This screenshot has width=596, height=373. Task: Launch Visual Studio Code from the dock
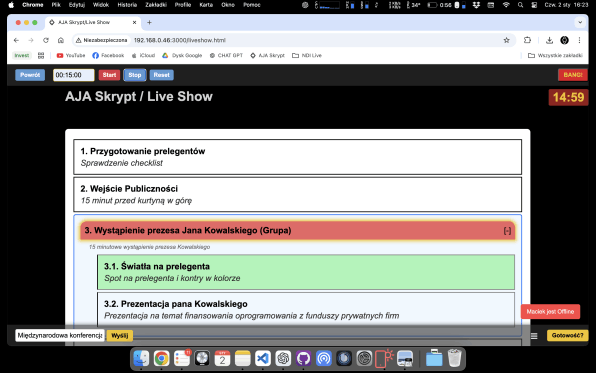(x=263, y=359)
